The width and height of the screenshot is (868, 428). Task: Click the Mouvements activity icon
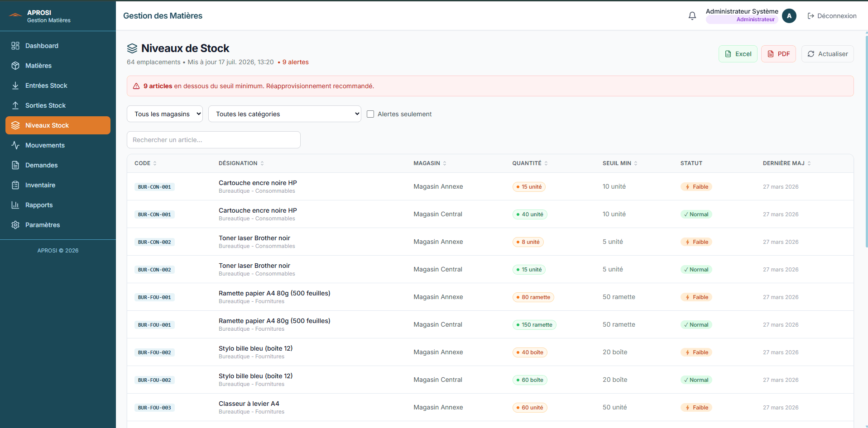pyautogui.click(x=15, y=145)
